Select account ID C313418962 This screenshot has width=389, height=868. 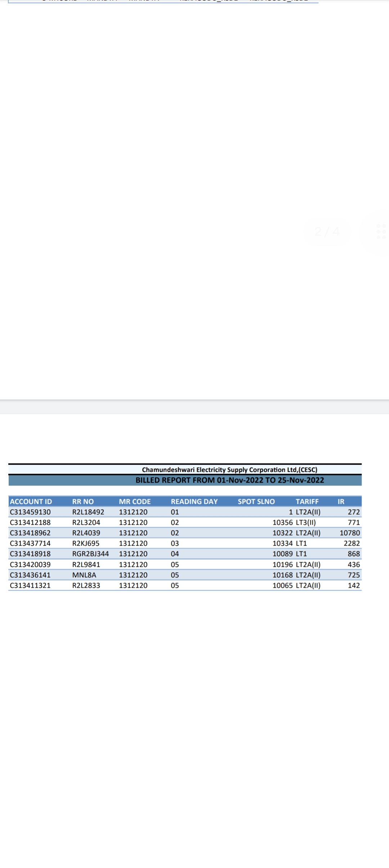click(30, 533)
